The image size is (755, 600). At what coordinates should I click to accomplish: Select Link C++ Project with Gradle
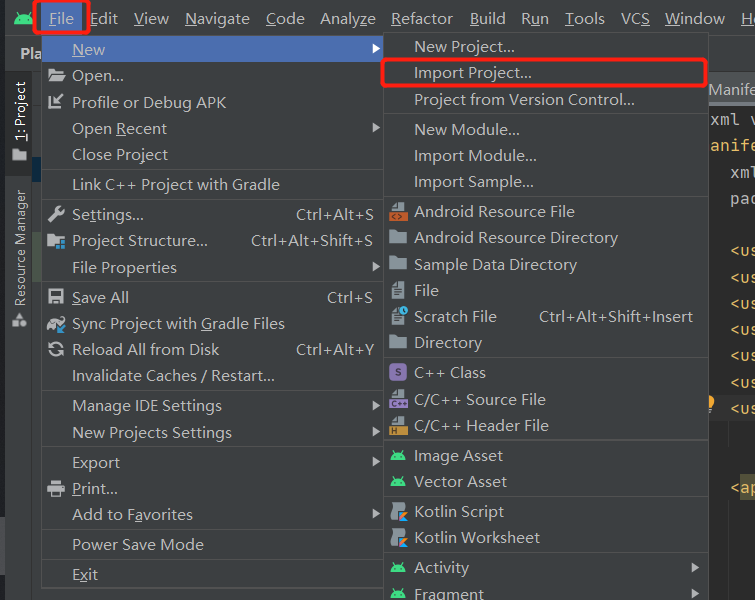212,184
